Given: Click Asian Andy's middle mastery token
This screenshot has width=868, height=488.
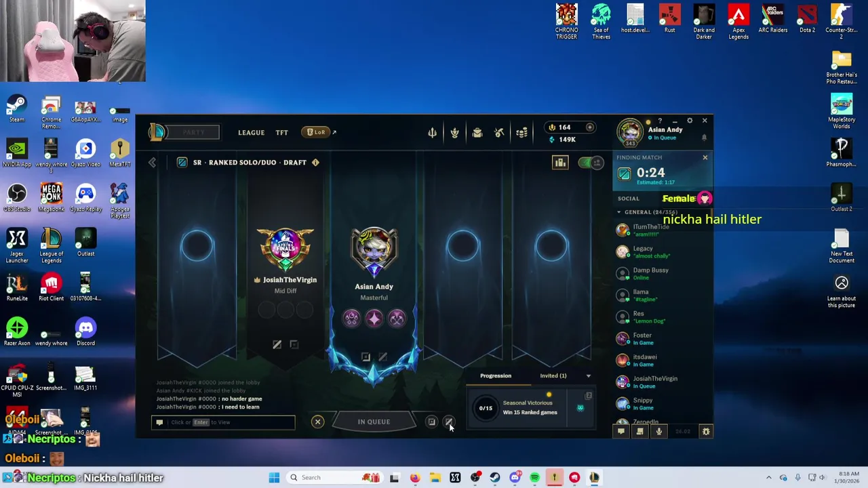Looking at the screenshot, I should point(374,319).
